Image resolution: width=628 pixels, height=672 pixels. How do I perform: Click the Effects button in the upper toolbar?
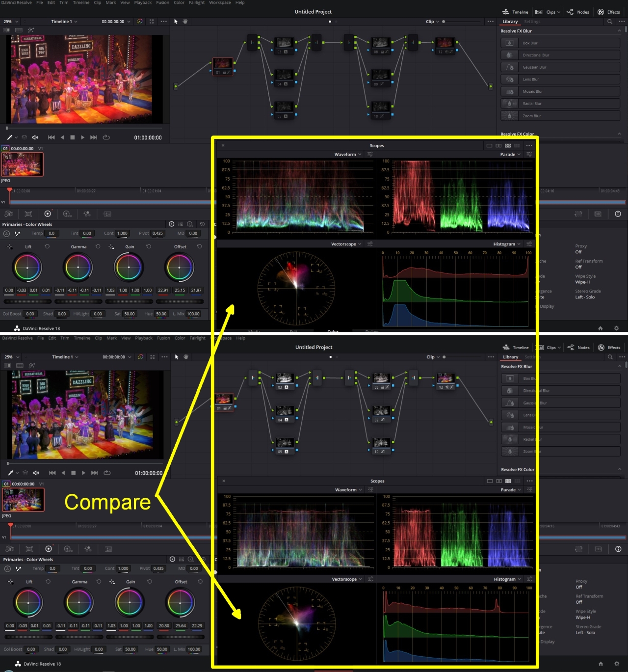coord(609,12)
